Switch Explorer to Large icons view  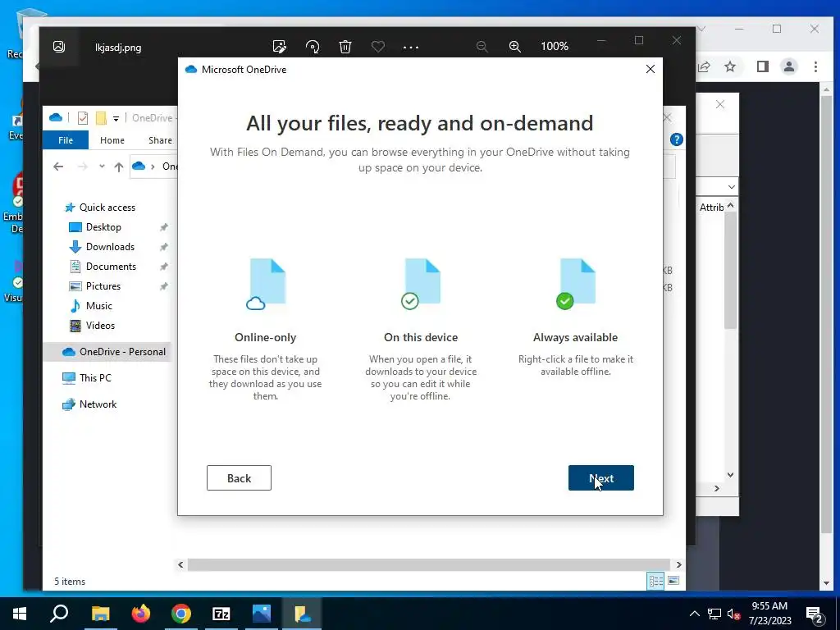pos(673,581)
